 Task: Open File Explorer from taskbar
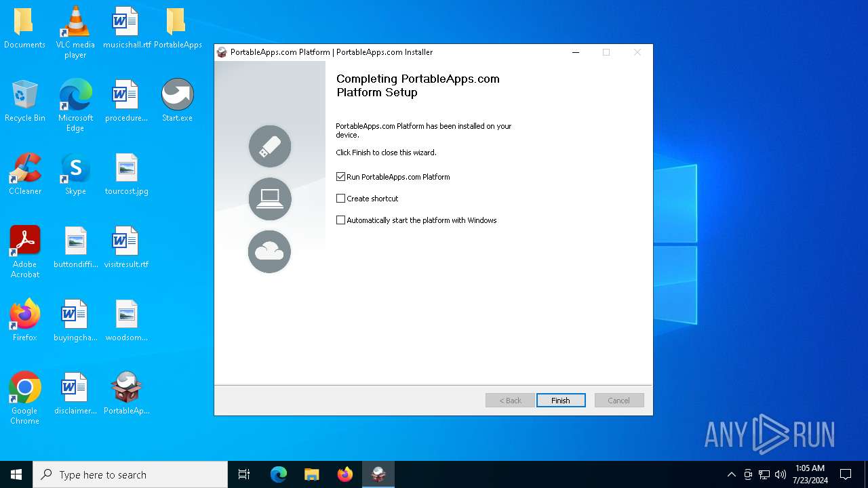tap(312, 474)
